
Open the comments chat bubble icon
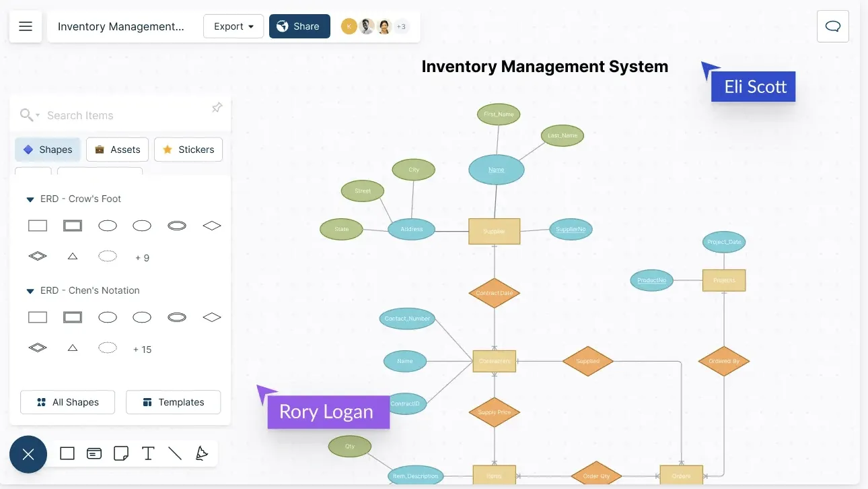pyautogui.click(x=833, y=26)
